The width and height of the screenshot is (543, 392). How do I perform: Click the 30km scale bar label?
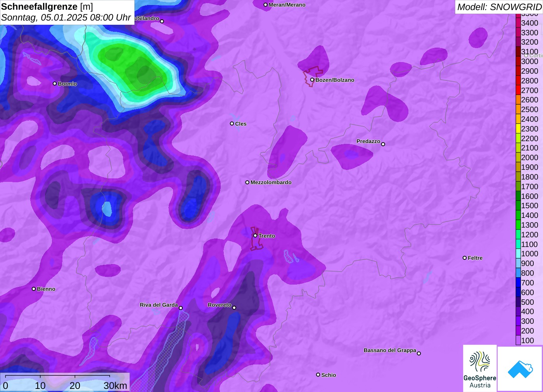pyautogui.click(x=115, y=385)
